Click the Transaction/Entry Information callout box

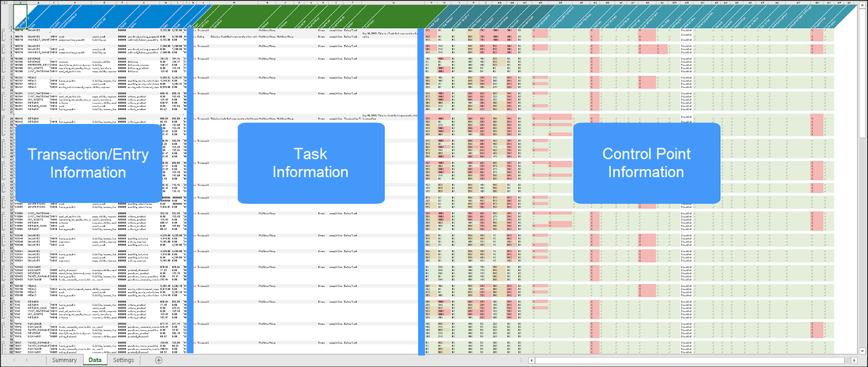pos(89,163)
